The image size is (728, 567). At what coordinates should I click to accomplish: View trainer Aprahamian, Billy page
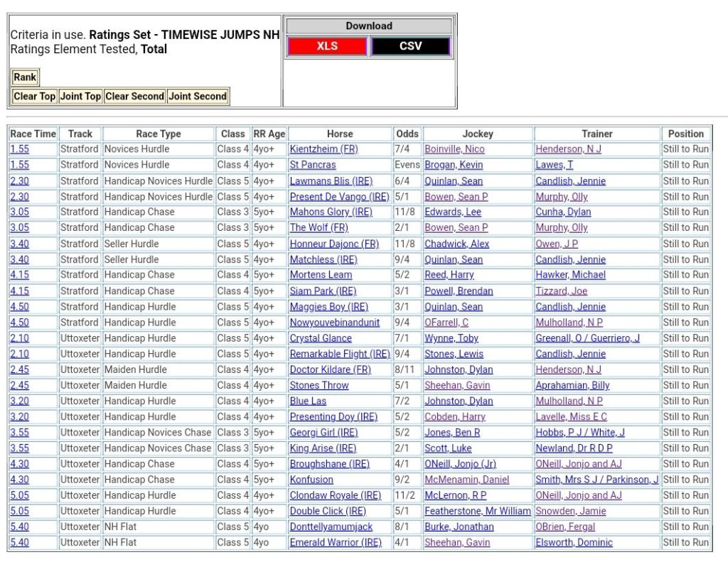click(x=572, y=385)
